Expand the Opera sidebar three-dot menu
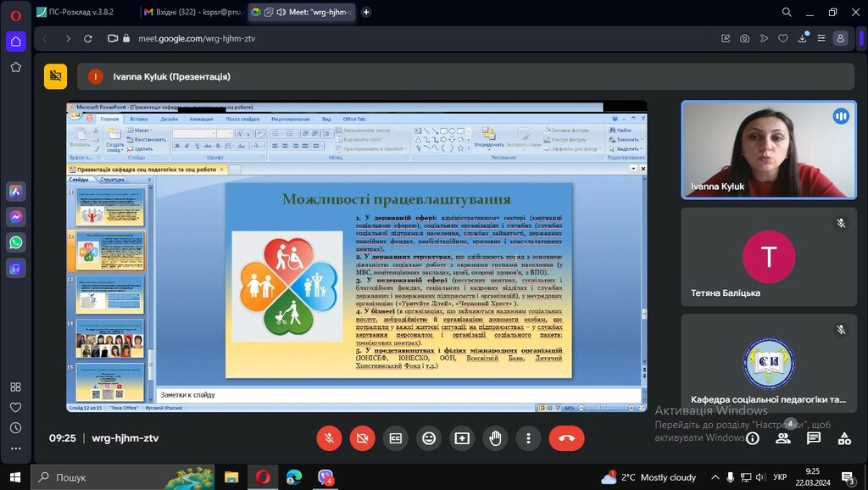The height and width of the screenshot is (490, 868). 15,448
